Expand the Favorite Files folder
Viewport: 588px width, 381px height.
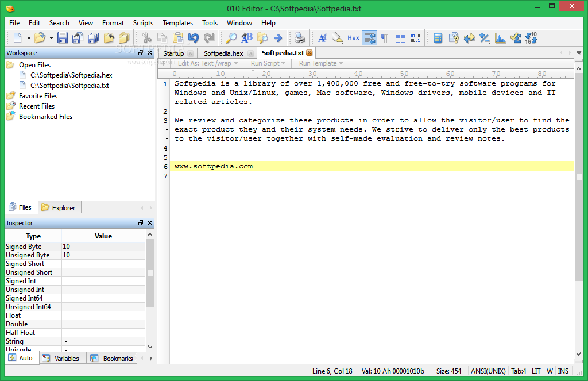pos(38,96)
